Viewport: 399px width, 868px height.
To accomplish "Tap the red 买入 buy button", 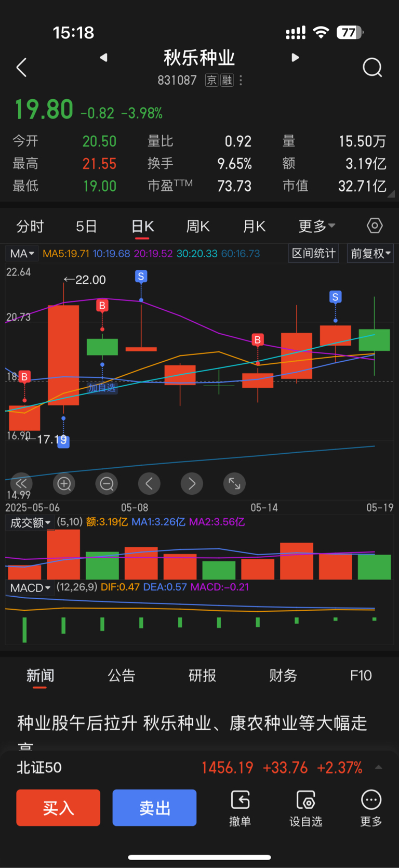I will pos(58,808).
